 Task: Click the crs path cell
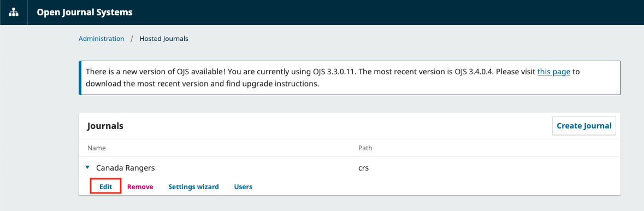[x=363, y=168]
